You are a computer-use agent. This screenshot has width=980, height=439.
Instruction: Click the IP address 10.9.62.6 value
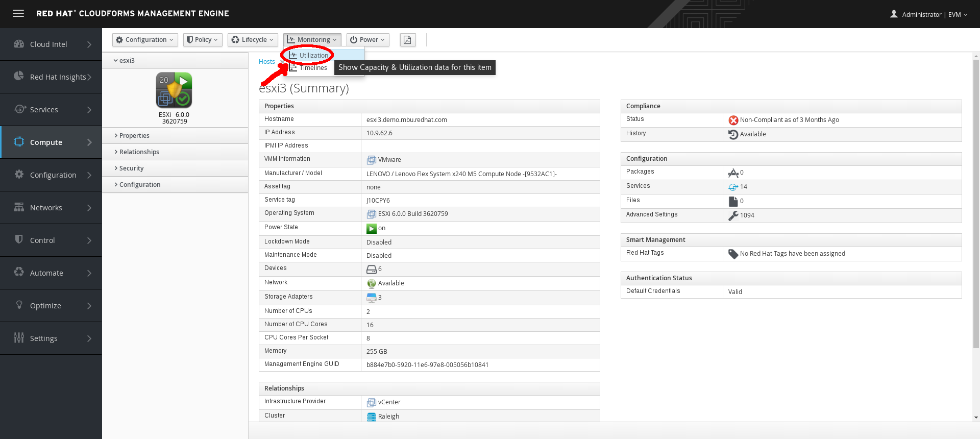coord(379,133)
